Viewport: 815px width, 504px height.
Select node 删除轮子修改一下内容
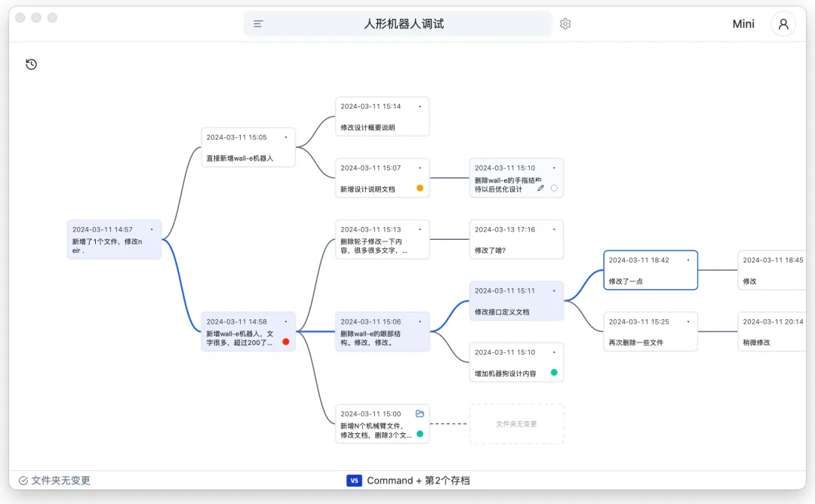(383, 239)
